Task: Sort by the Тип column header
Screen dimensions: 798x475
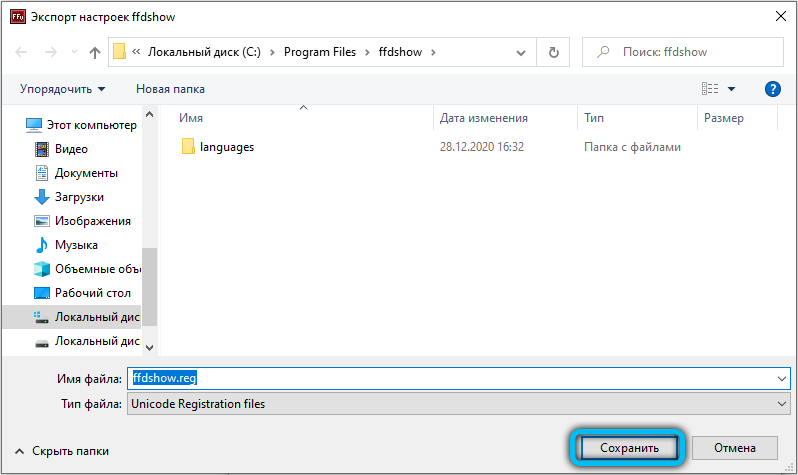Action: point(593,118)
